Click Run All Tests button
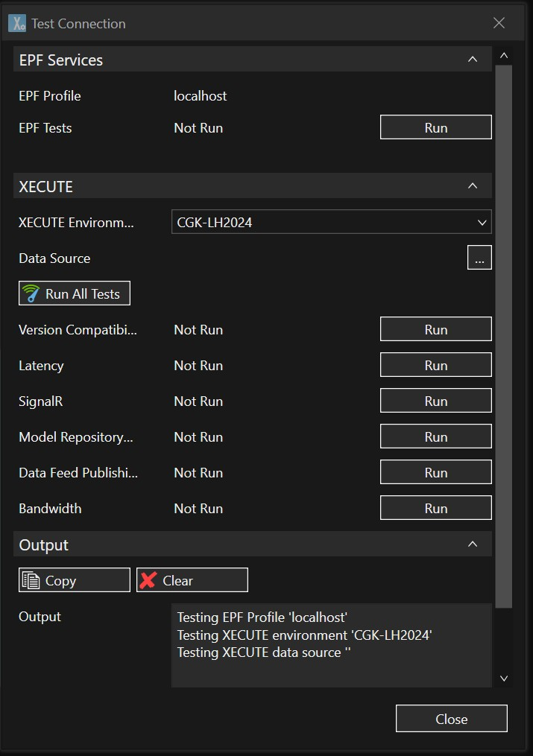This screenshot has height=756, width=533. point(75,293)
